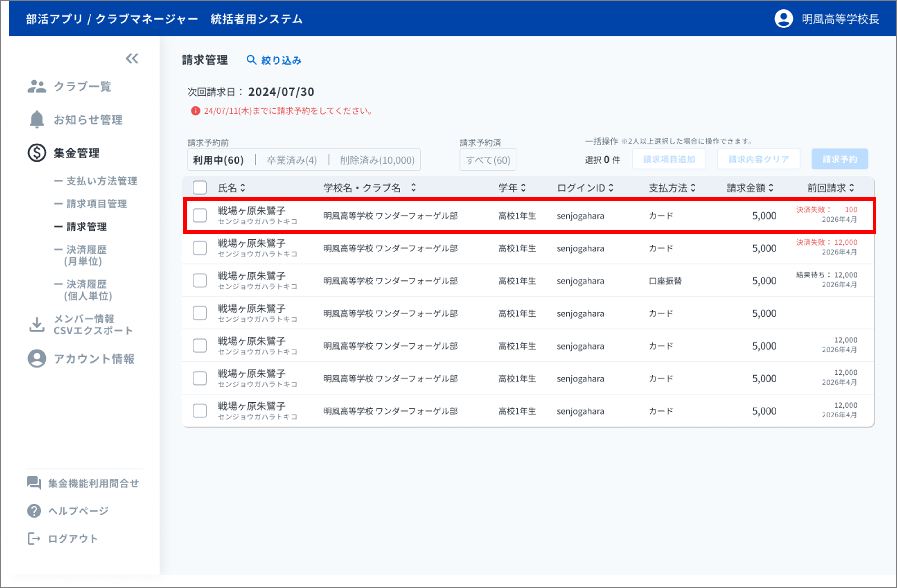This screenshot has width=897, height=588.
Task: Select the すべて(60) tab
Action: coord(488,160)
